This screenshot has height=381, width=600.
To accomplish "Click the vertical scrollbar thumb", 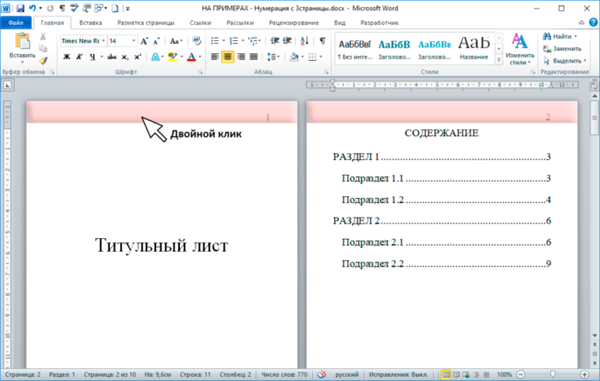I will click(594, 119).
